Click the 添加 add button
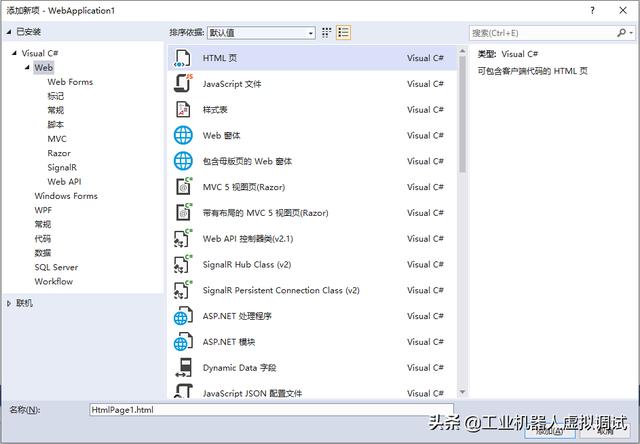Image resolution: width=640 pixels, height=444 pixels. point(549,432)
